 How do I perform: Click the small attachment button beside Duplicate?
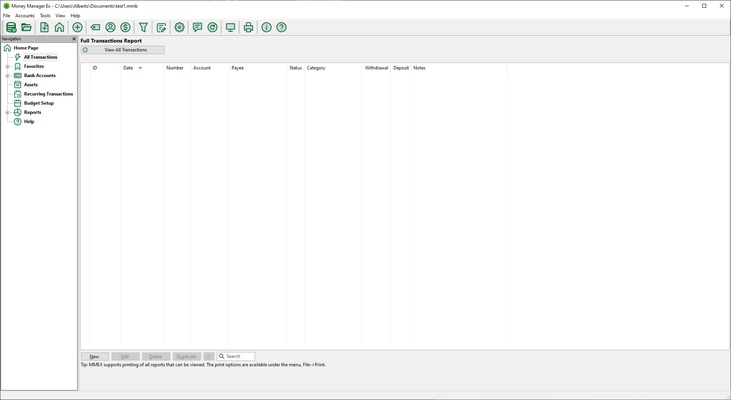pyautogui.click(x=209, y=356)
